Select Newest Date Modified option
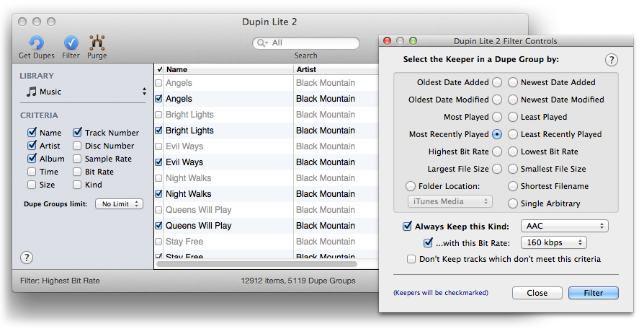Screen dimensions: 644x334 coord(513,100)
